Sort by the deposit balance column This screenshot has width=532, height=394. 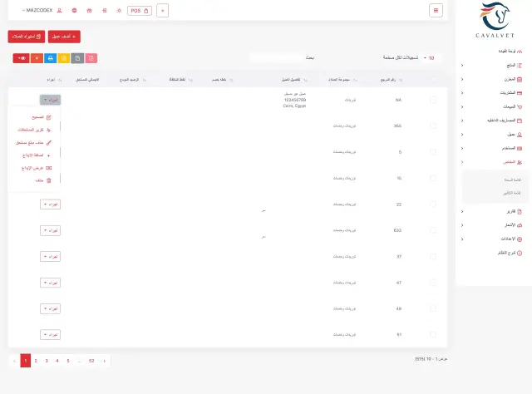point(132,80)
